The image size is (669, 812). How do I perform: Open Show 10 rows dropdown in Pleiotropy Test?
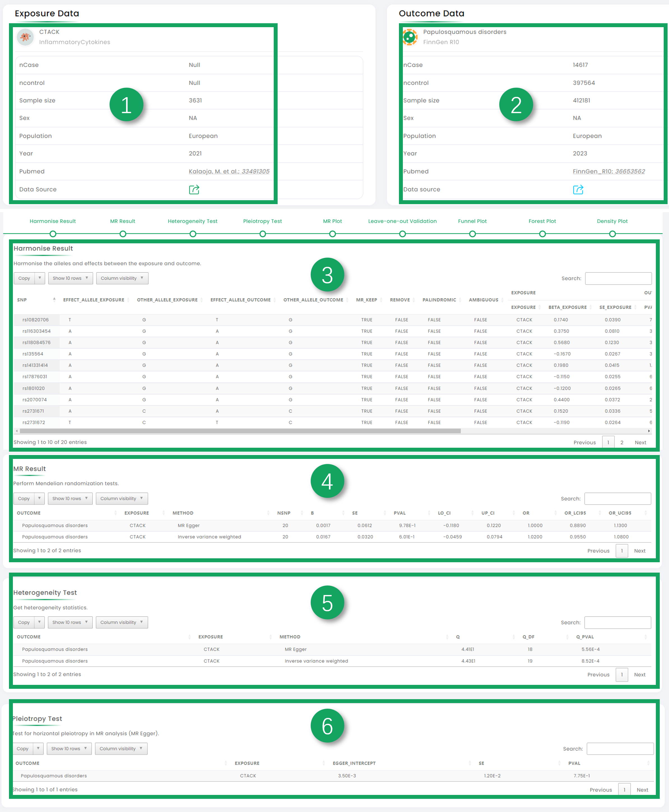(x=69, y=749)
